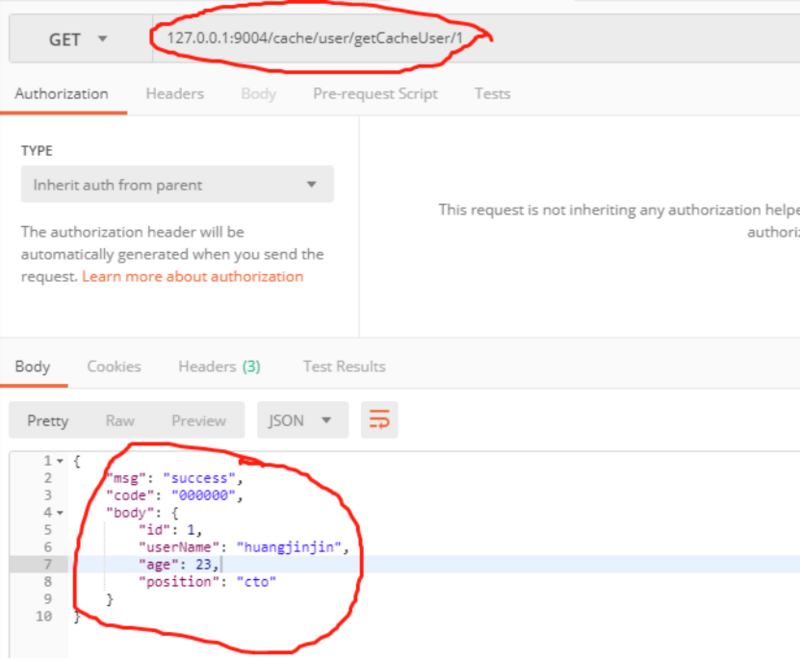
Task: Collapse the "body" object at line 4
Action: pos(60,513)
